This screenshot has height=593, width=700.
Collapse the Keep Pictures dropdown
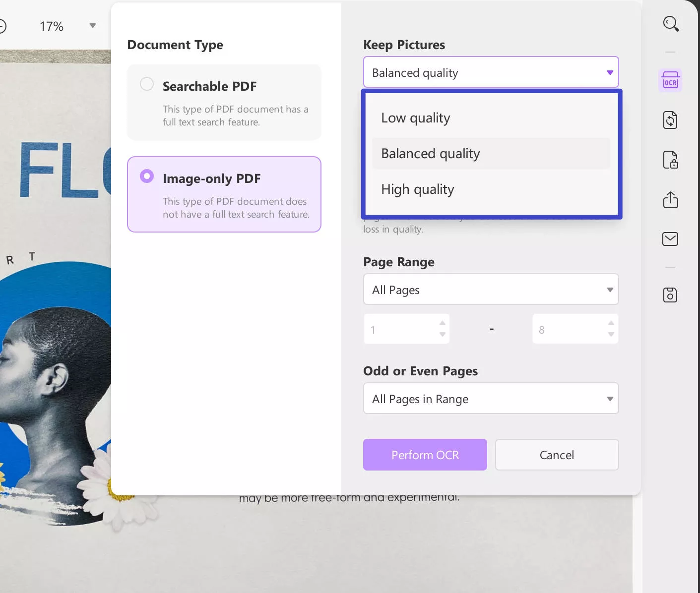[610, 72]
